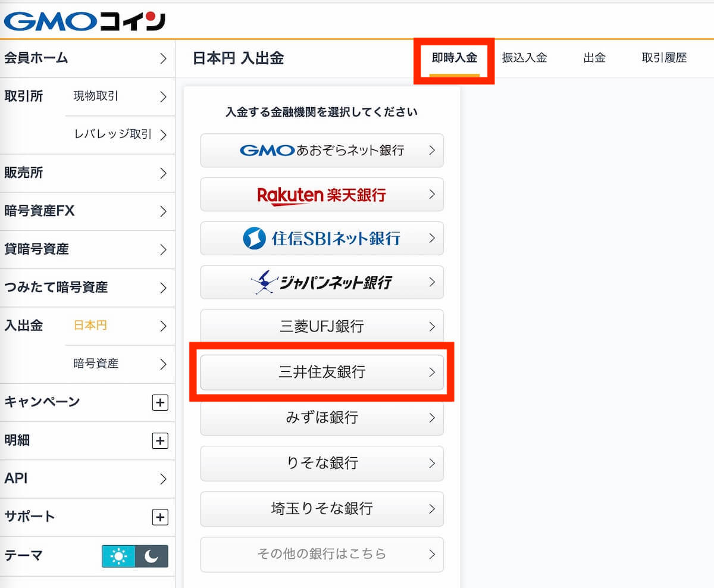Switch to 取引履歴 tab

[664, 58]
